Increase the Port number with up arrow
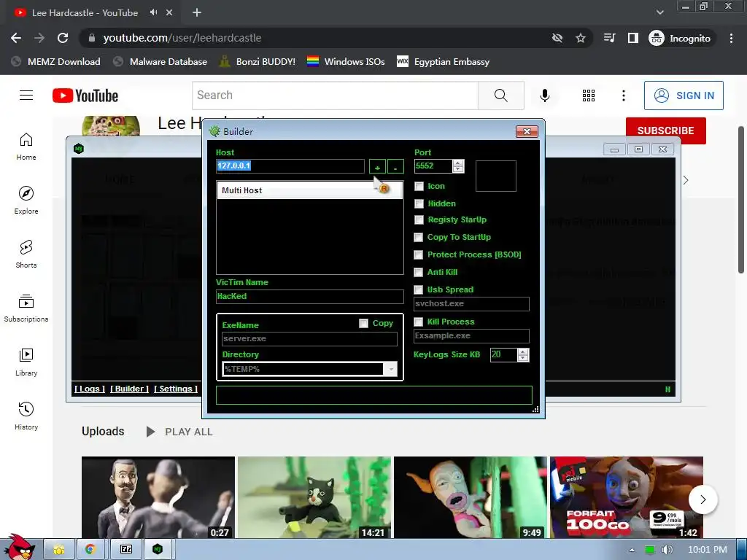Image resolution: width=747 pixels, height=560 pixels. coord(458,163)
